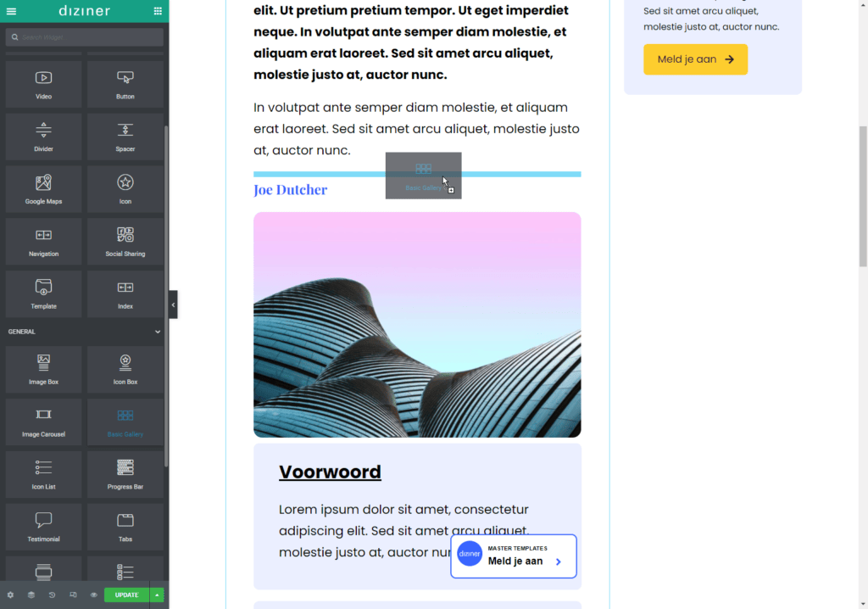Toggle responsive mode icon

(x=73, y=595)
